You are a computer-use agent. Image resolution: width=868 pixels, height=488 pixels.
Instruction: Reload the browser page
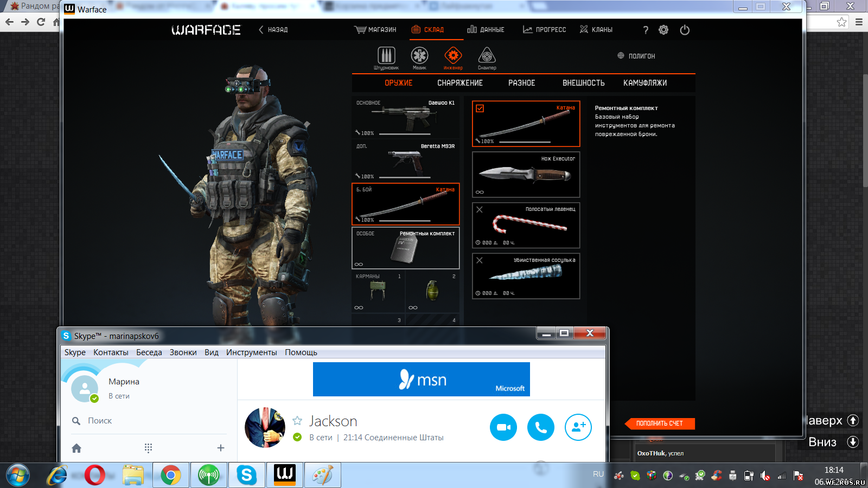click(41, 22)
